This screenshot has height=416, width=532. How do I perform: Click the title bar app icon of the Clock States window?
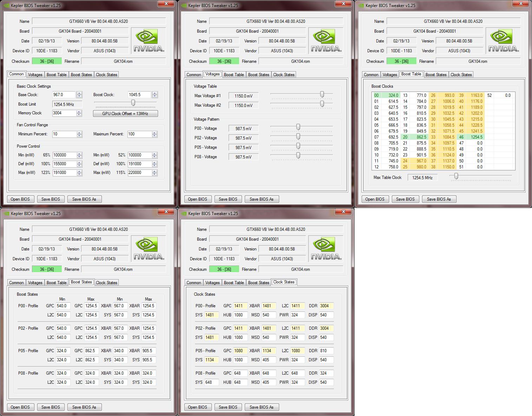click(x=184, y=213)
